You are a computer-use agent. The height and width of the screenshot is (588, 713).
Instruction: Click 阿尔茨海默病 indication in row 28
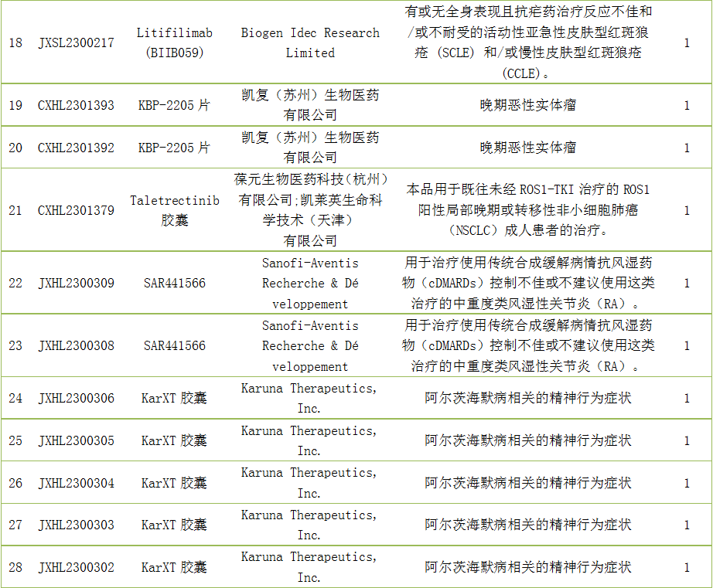(528, 568)
